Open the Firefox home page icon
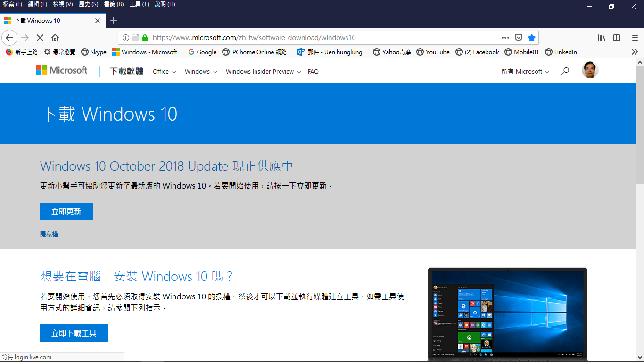 (x=55, y=38)
